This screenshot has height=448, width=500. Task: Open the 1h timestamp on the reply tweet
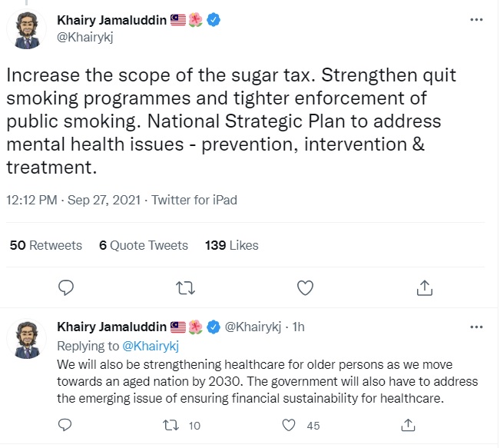click(x=298, y=327)
